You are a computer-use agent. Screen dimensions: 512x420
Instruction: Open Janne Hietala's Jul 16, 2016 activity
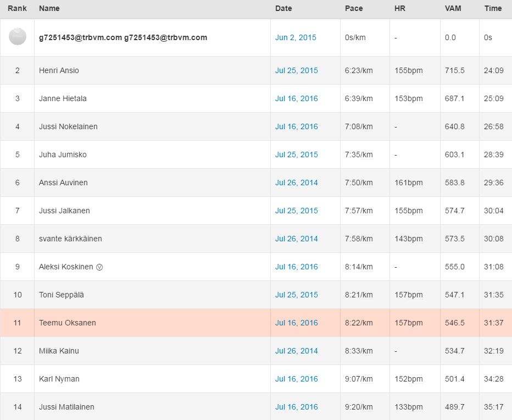click(296, 99)
